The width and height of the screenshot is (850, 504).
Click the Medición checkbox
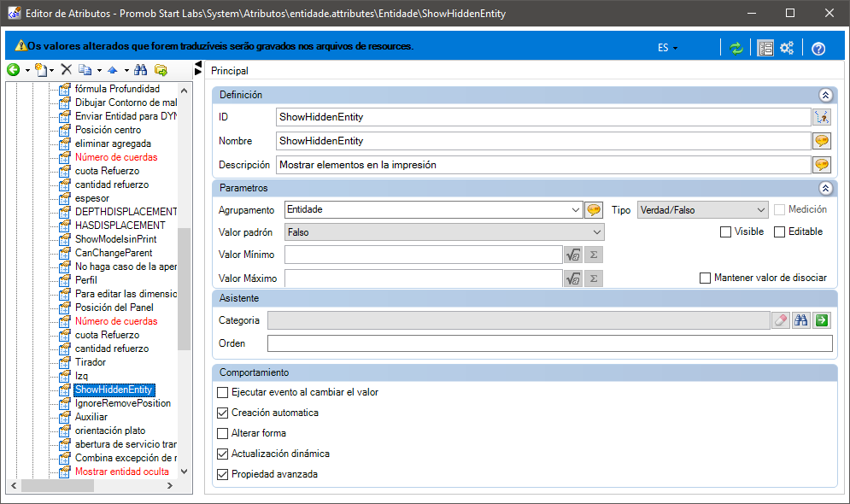[780, 210]
